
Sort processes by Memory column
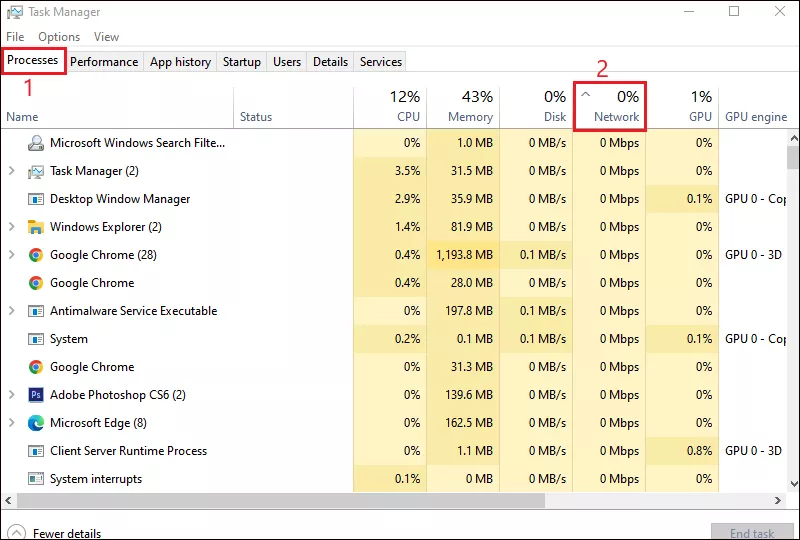coord(463,108)
